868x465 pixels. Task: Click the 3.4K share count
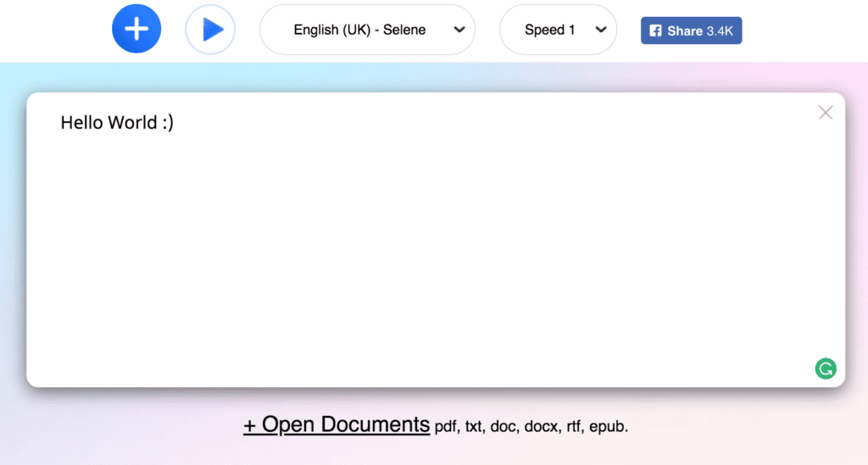click(720, 31)
